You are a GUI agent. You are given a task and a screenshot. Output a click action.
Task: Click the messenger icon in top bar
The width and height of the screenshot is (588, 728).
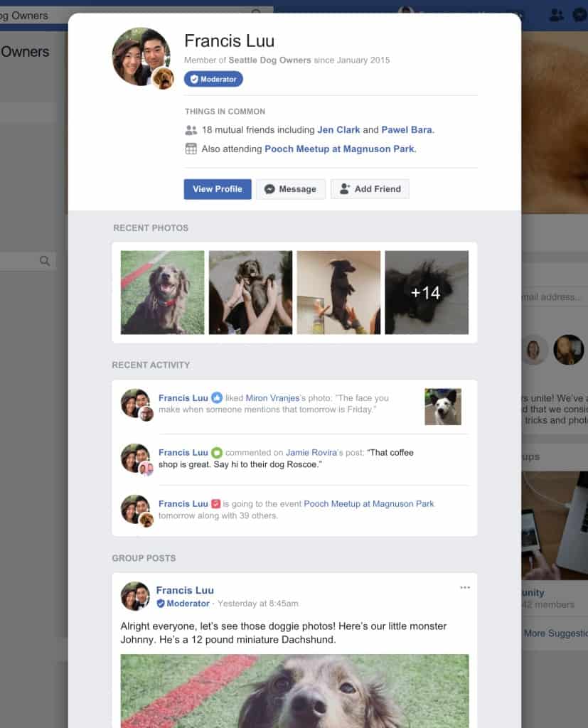[x=580, y=15]
